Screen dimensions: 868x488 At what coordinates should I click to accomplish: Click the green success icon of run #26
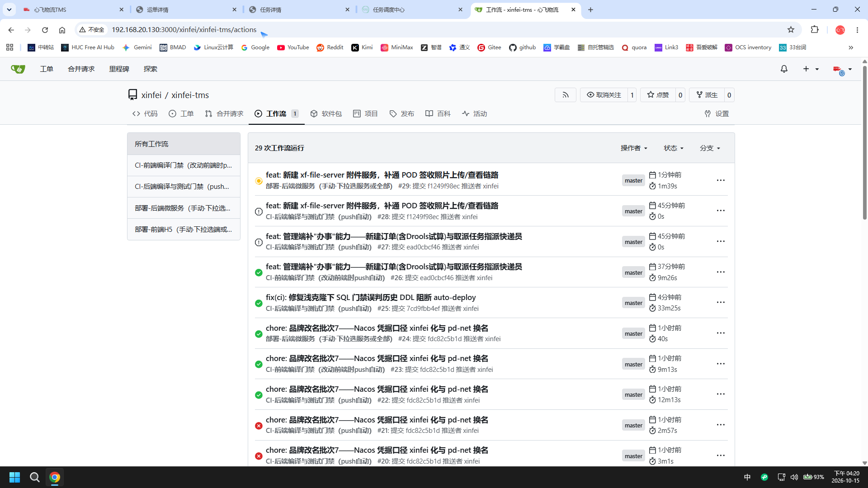(259, 272)
